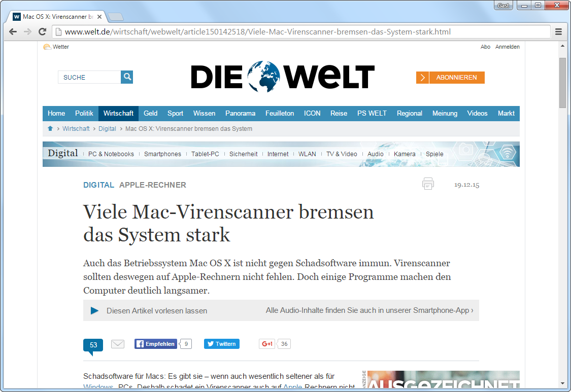Viewport: 571px width, 392px height.
Task: Share via Facebook Empfehlen button
Action: [x=155, y=344]
